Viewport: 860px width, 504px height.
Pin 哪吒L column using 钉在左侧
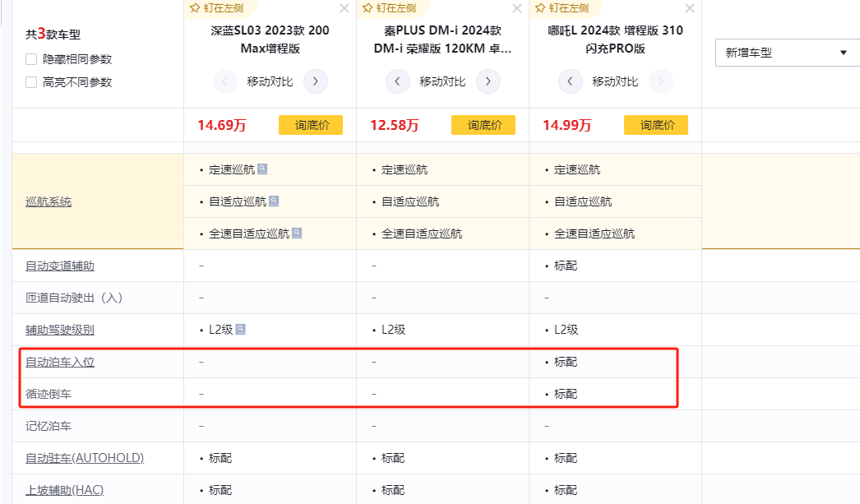(562, 8)
